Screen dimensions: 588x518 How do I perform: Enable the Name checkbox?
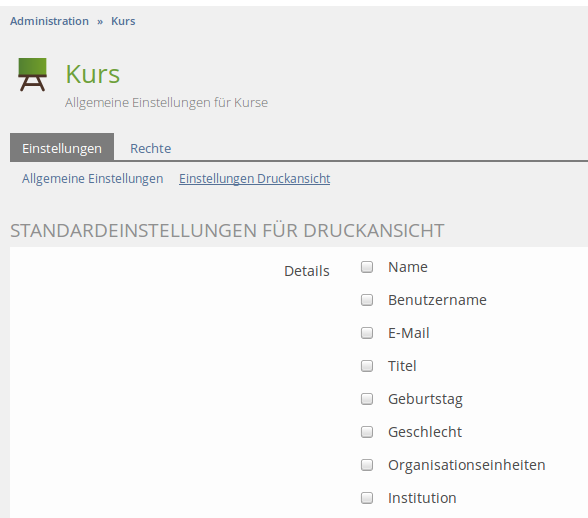[367, 267]
